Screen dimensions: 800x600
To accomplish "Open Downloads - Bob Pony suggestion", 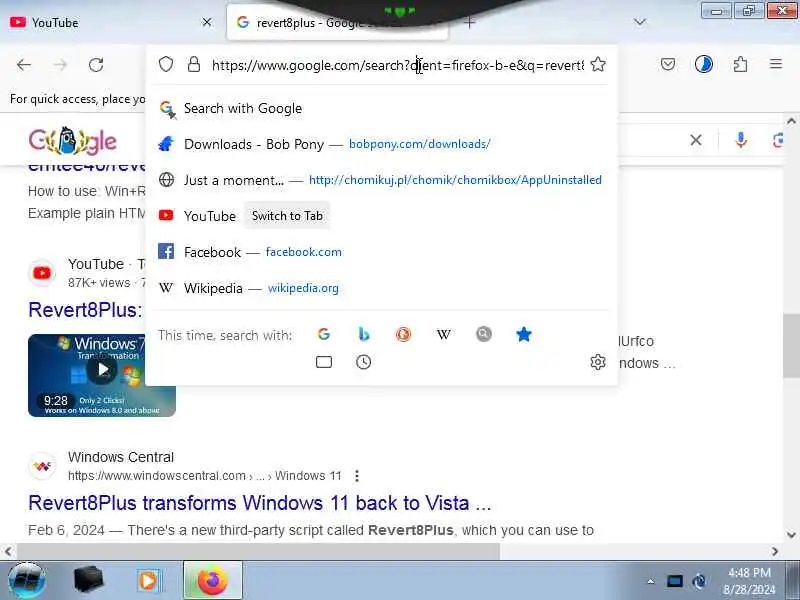I will coord(382,144).
